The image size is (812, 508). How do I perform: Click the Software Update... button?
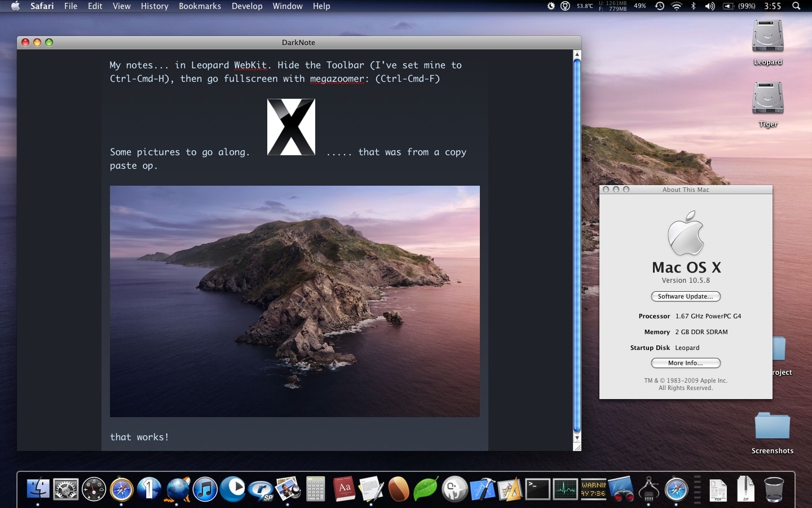[x=685, y=296]
